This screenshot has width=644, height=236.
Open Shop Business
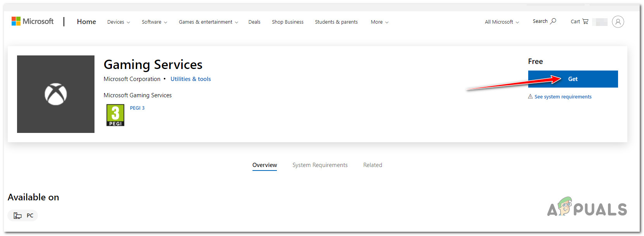[x=288, y=22]
